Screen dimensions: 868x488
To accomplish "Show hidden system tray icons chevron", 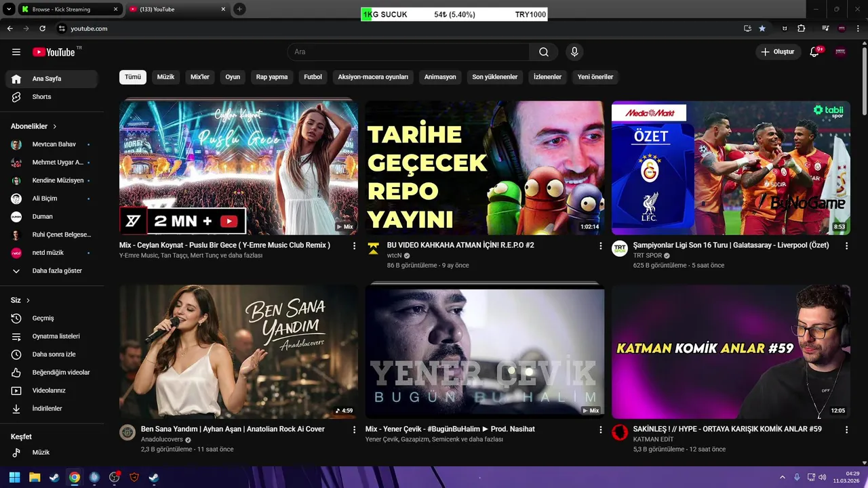I will pyautogui.click(x=782, y=477).
